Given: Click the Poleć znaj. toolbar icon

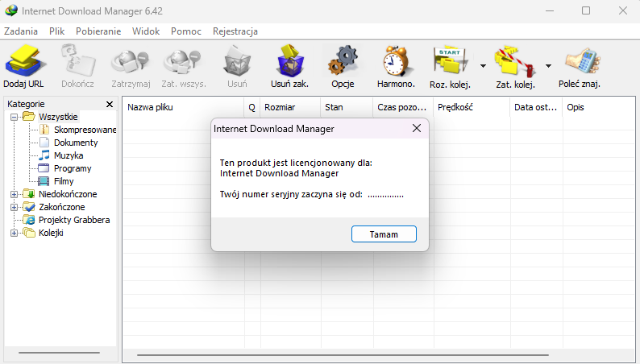Looking at the screenshot, I should (x=583, y=61).
